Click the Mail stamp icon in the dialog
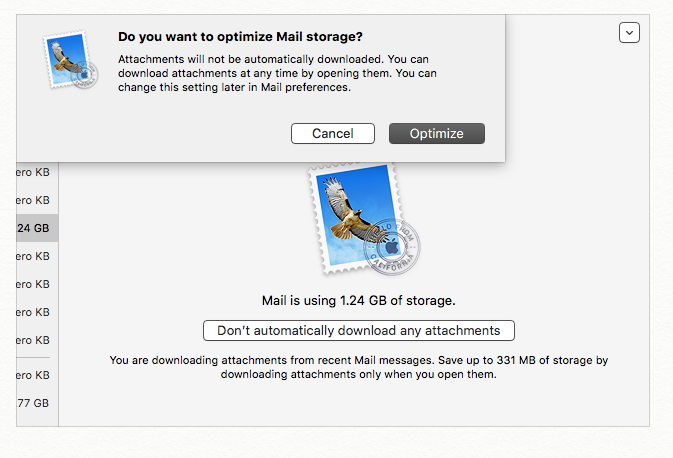The width and height of the screenshot is (673, 458). [73, 63]
